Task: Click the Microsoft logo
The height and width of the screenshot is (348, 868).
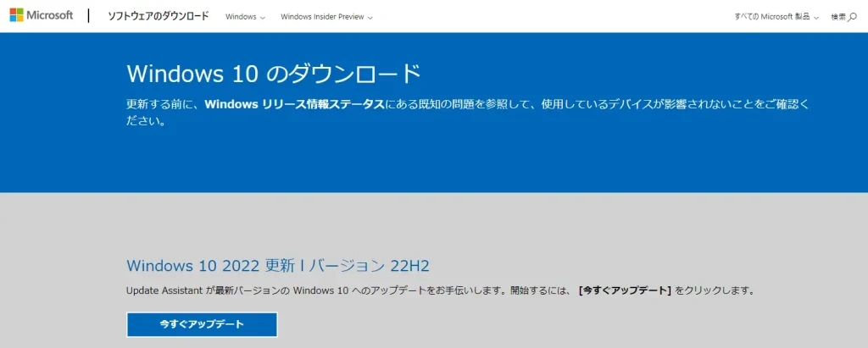Action: pos(42,15)
